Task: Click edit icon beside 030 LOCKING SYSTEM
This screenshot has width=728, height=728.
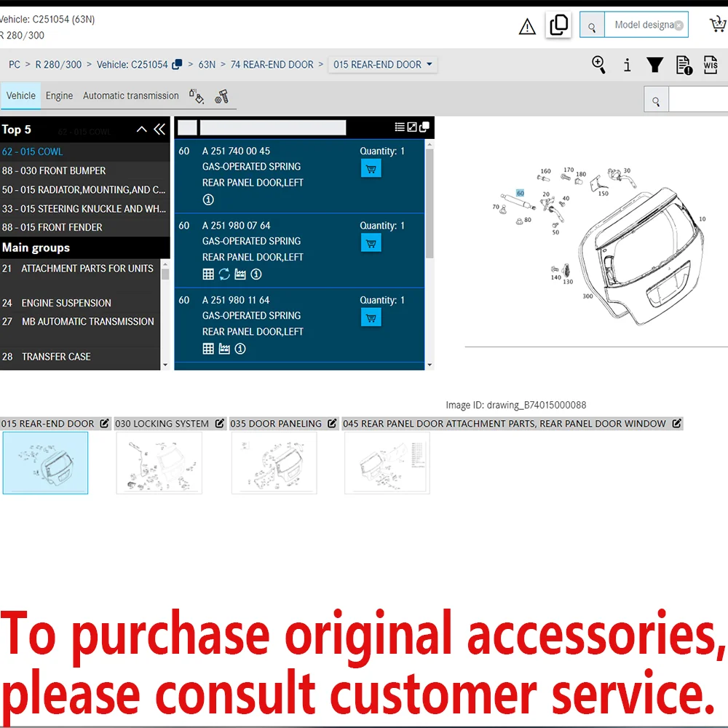Action: (x=220, y=424)
